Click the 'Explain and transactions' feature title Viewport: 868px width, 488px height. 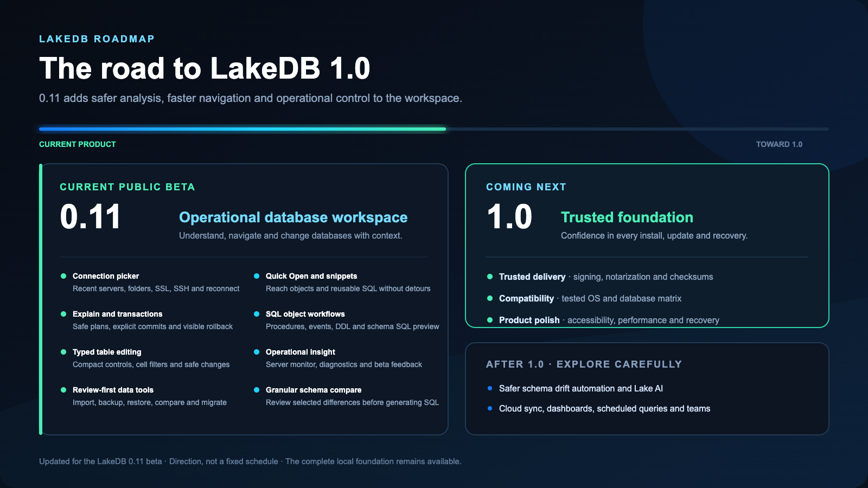(118, 314)
